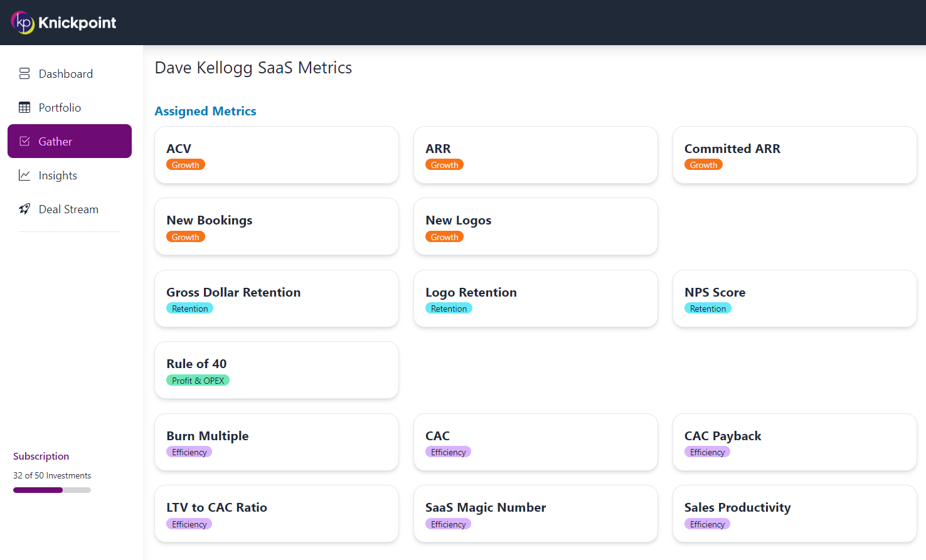
Task: Go to Portfolio in sidebar
Action: pos(70,107)
